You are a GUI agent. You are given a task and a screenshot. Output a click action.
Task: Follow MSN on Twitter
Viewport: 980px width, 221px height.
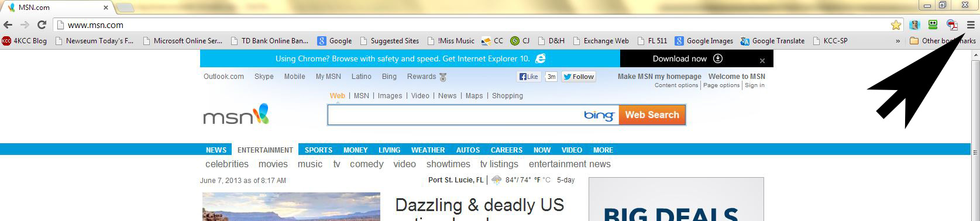pos(579,77)
